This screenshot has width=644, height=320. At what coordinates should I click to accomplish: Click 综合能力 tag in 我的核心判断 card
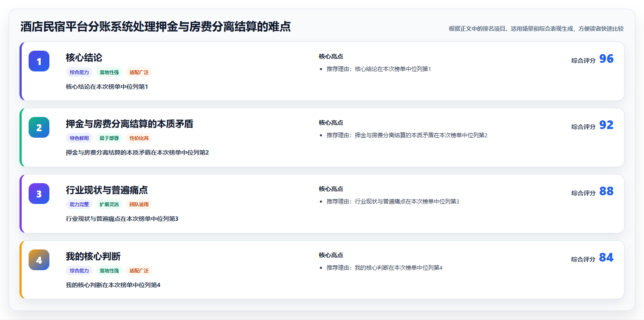click(x=79, y=271)
